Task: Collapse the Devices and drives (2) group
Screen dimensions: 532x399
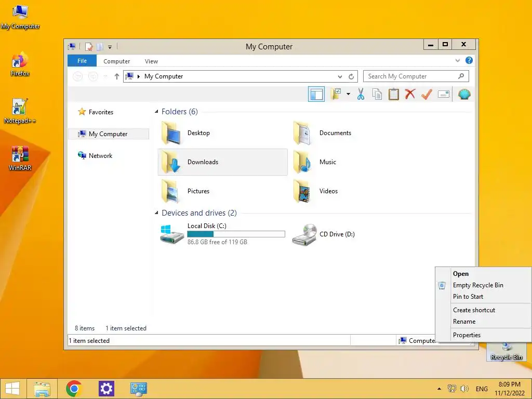Action: pyautogui.click(x=156, y=212)
